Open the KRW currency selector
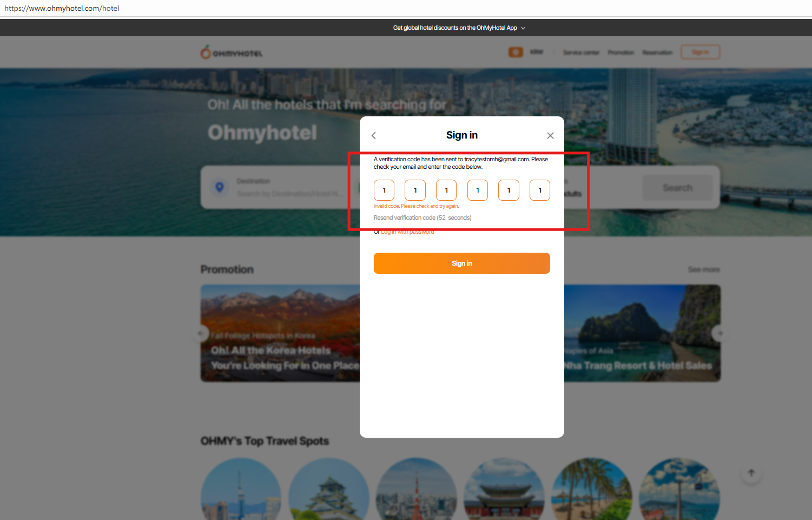Image resolution: width=812 pixels, height=520 pixels. click(537, 52)
